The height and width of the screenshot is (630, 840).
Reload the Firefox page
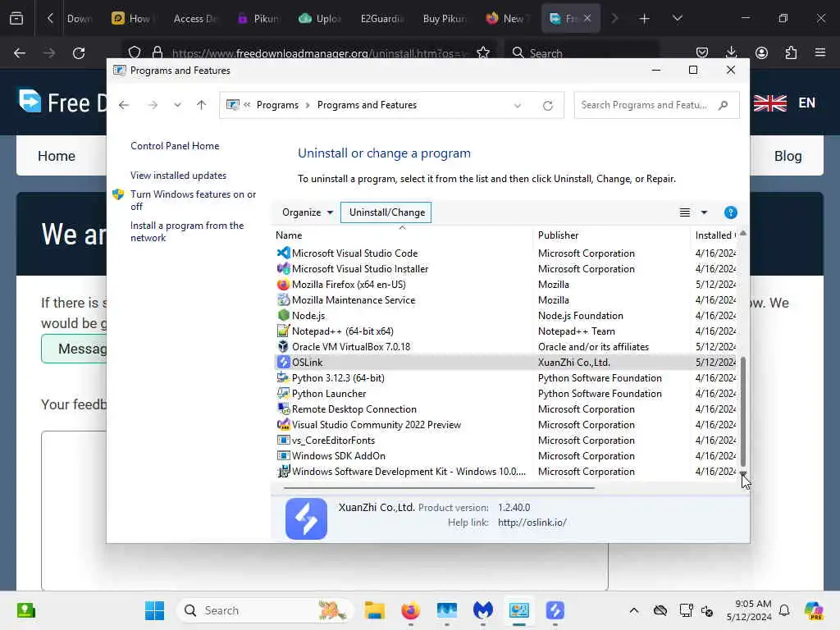(x=79, y=53)
